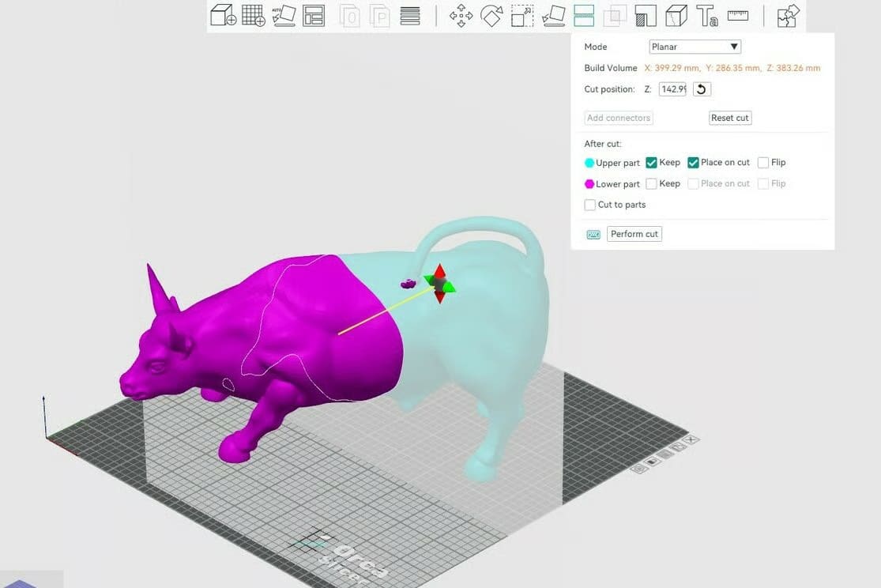The height and width of the screenshot is (588, 881).
Task: Activate the Measure ruler tool
Action: (738, 15)
